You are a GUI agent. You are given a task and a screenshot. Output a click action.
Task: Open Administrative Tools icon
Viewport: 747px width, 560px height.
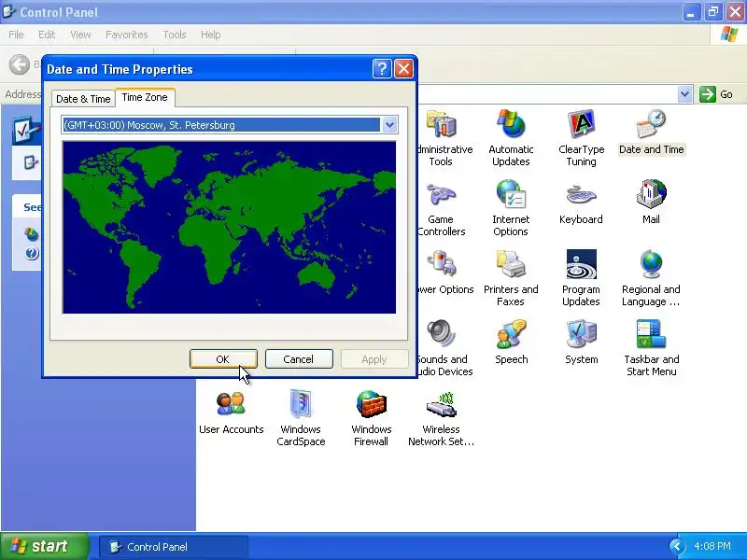pos(441,126)
